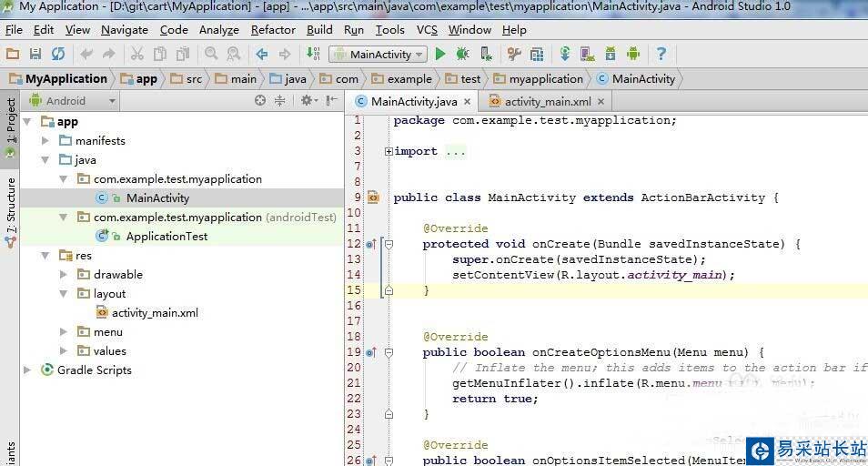Open the VCS menu

(x=427, y=30)
